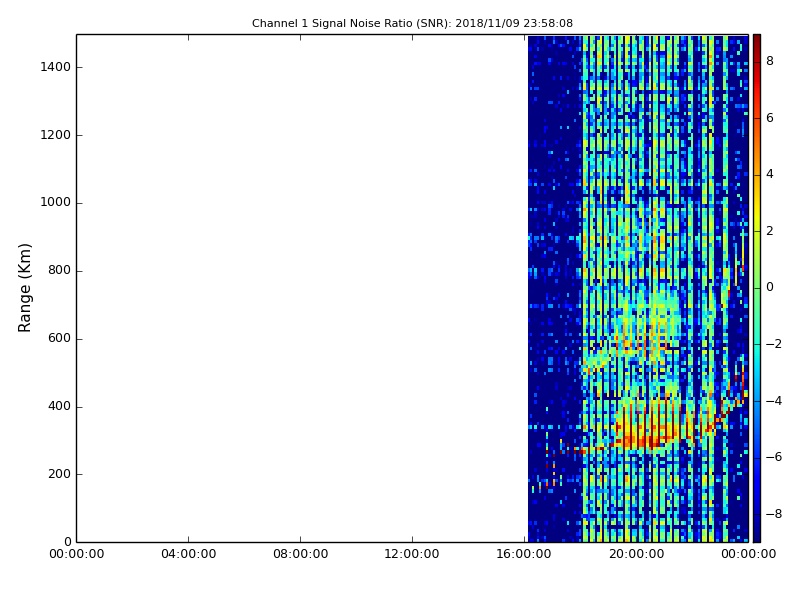800x600 pixels.
Task: Click the 12:00:00 time axis label
Action: pos(412,554)
